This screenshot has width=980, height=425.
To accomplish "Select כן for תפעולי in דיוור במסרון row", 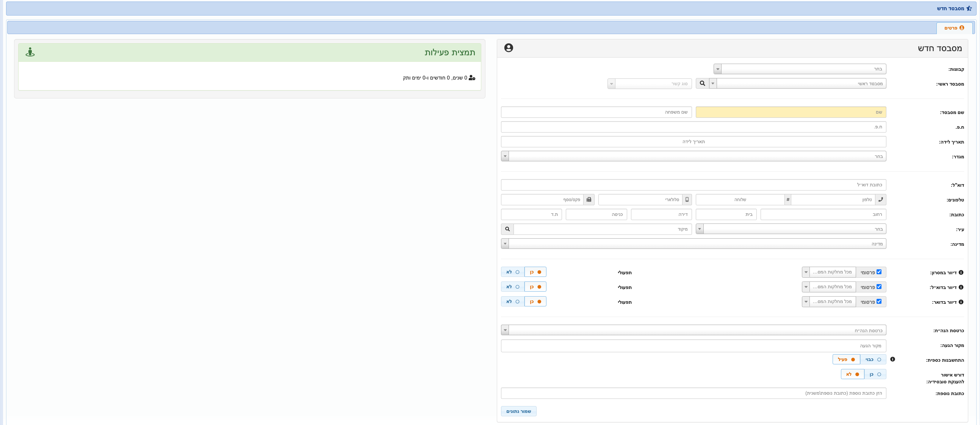I will 535,272.
